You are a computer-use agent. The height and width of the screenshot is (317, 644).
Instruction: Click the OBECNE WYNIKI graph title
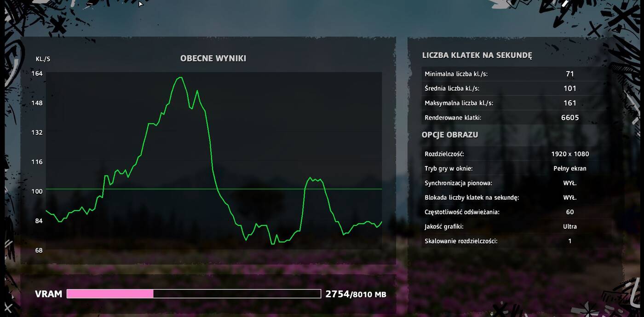point(213,58)
